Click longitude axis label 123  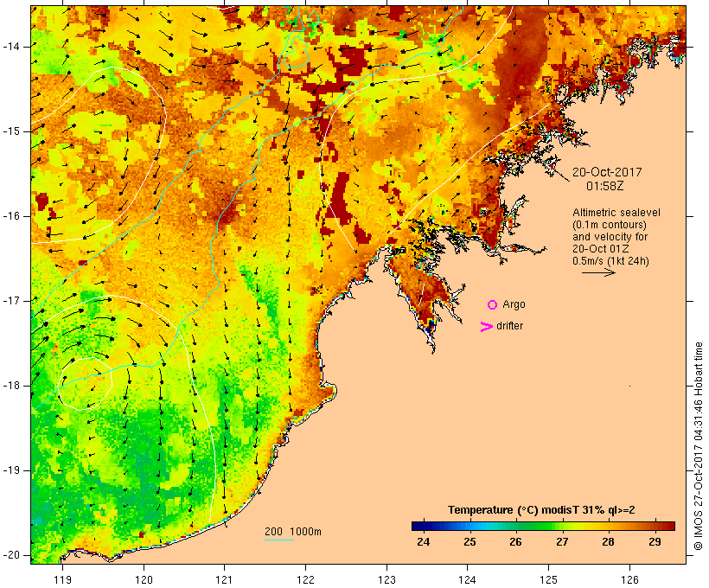click(386, 579)
